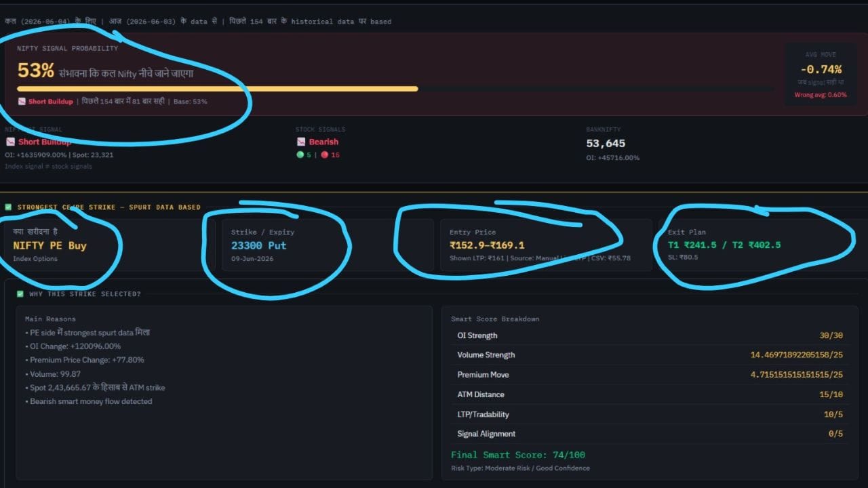Click the chart icon beside Bearish label

click(301, 142)
